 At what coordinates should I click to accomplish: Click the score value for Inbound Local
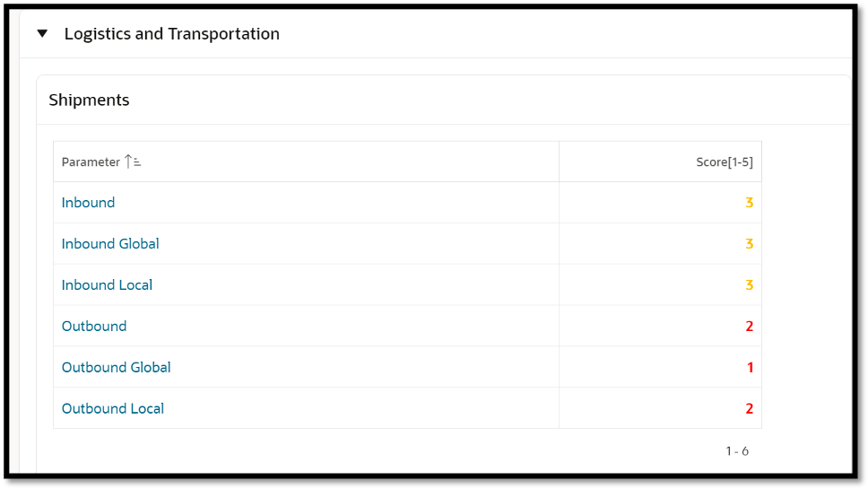749,285
